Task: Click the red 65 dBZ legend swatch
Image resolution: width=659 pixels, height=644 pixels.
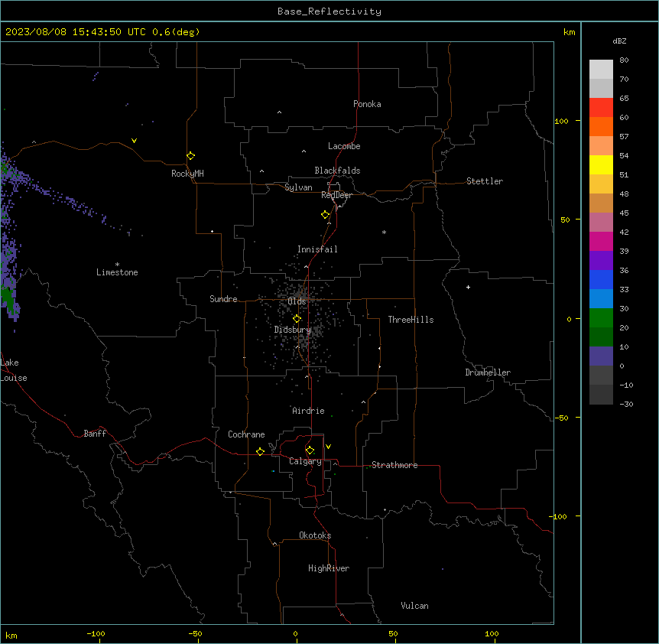Action: pos(601,108)
